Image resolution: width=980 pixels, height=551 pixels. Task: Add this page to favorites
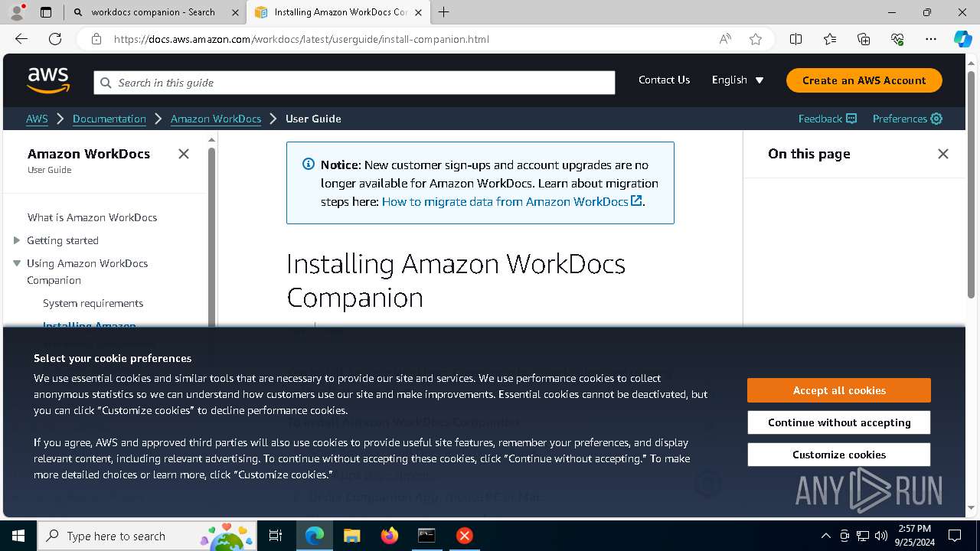coord(756,39)
